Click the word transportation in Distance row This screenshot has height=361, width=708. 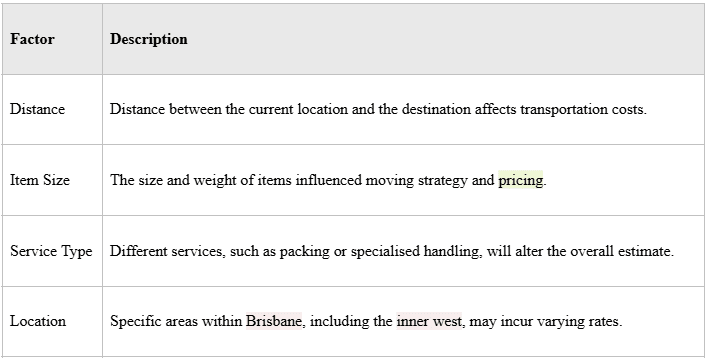[x=564, y=109]
